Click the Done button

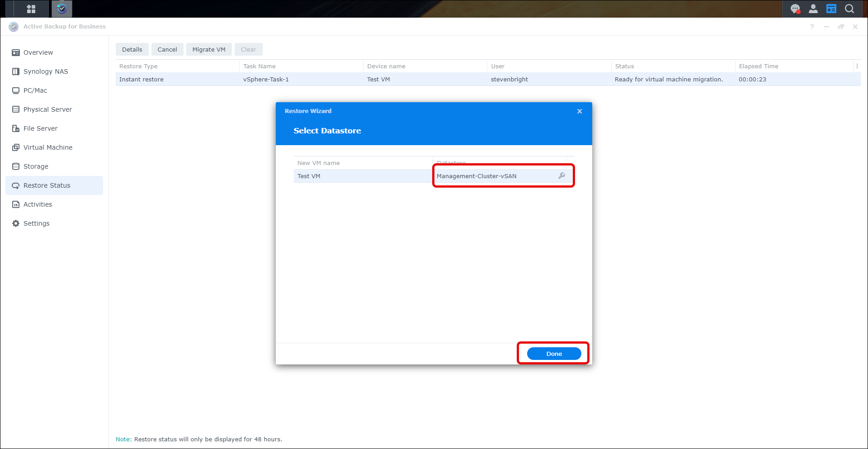pyautogui.click(x=554, y=354)
